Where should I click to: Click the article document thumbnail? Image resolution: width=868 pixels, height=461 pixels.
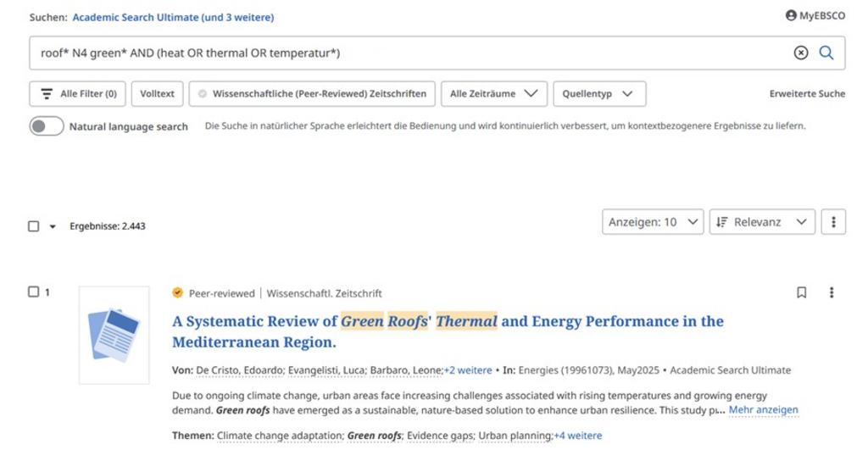[114, 335]
